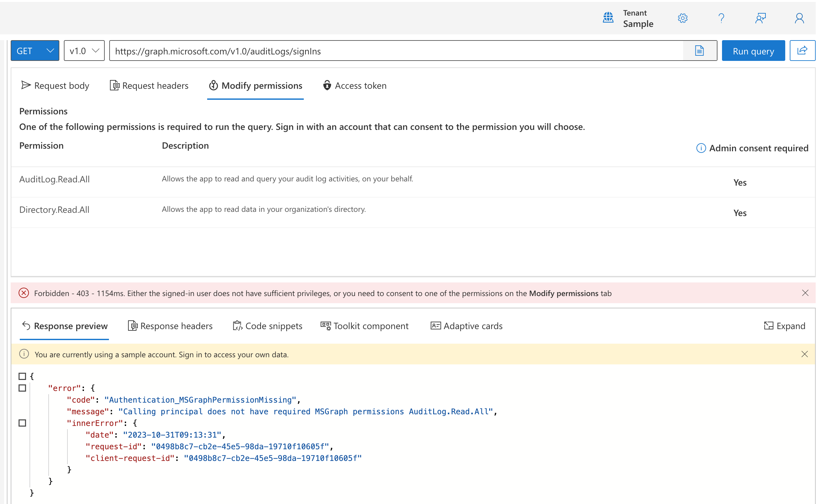The image size is (817, 504).
Task: Open documentation icon in URL bar
Action: click(x=699, y=51)
